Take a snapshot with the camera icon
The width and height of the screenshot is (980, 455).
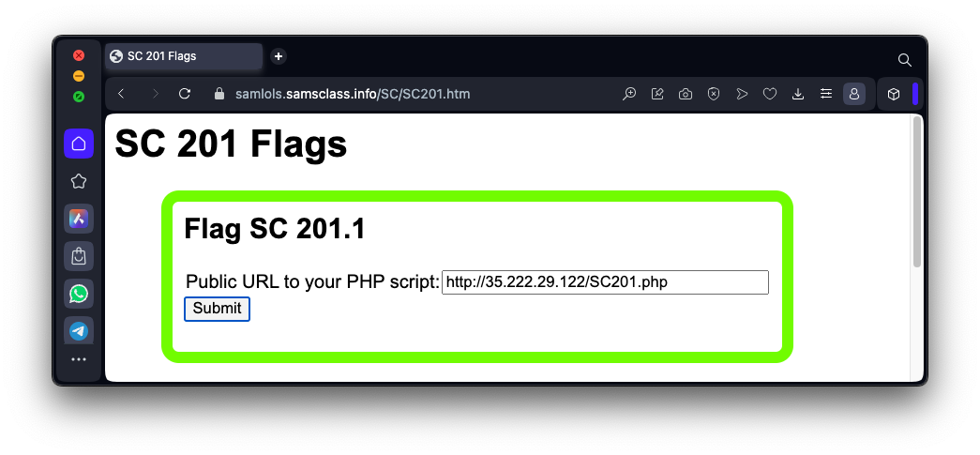point(686,94)
